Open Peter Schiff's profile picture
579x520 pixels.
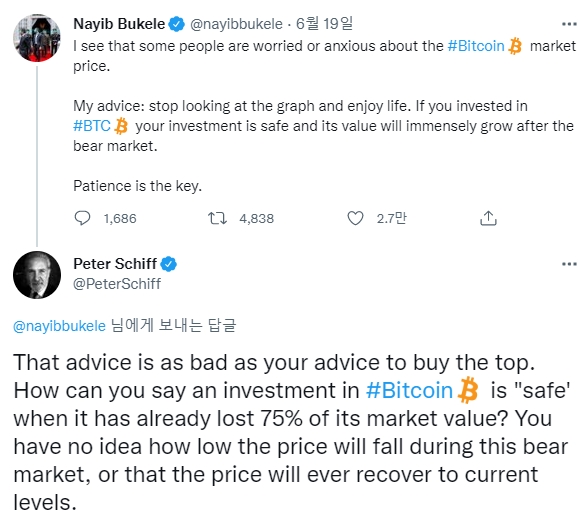[37, 275]
